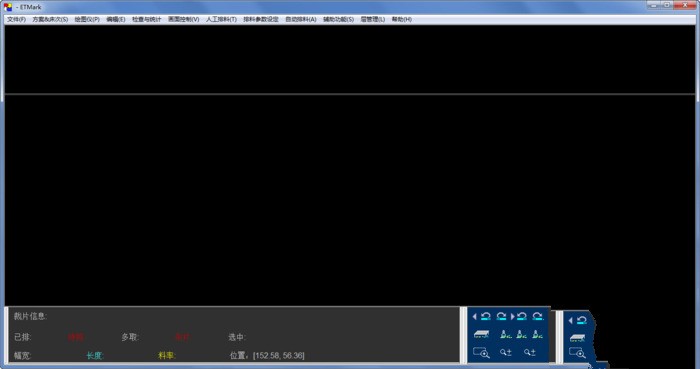
Task: Click the zoom window icon in the small torn panel
Action: (x=577, y=353)
